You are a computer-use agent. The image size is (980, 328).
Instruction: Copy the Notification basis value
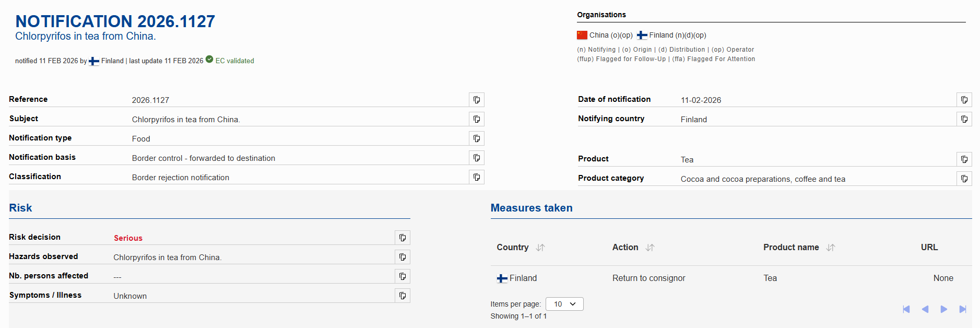477,158
